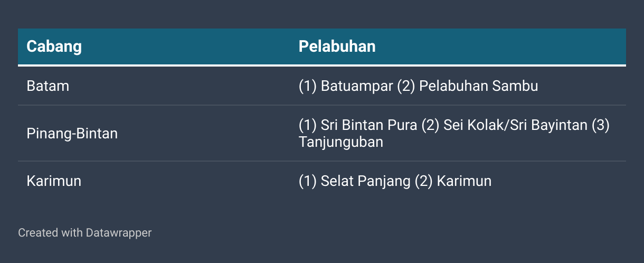Viewport: 644px width, 263px height.
Task: Click Karimun in the Pelabuhan column
Action: [x=464, y=181]
